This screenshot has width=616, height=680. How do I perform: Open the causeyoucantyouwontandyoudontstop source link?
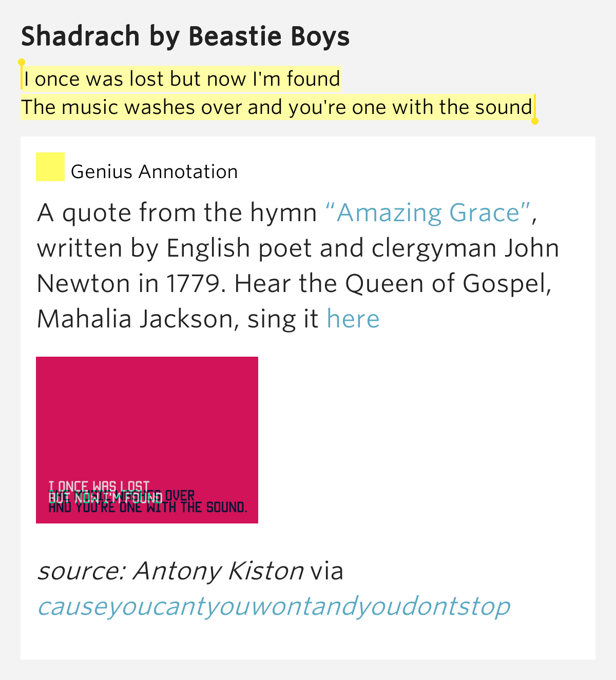[x=274, y=606]
